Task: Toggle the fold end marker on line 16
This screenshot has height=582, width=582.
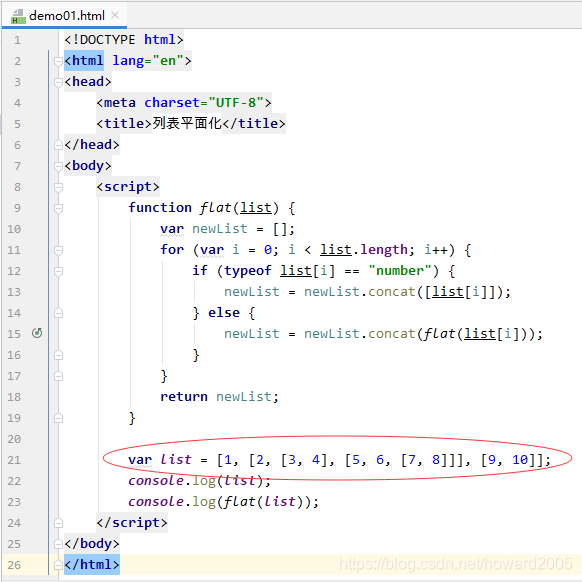Action: coord(58,355)
